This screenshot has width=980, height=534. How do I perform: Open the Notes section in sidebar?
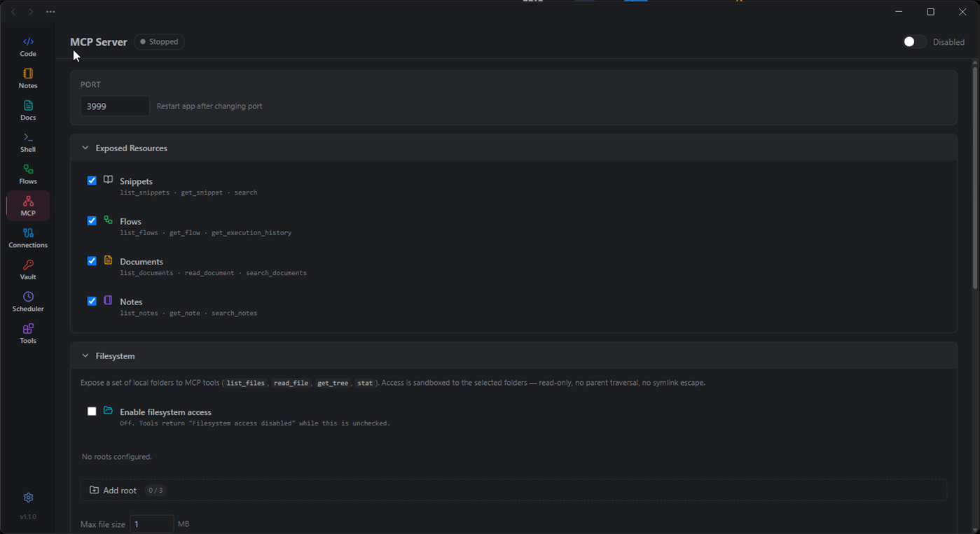[x=28, y=79]
